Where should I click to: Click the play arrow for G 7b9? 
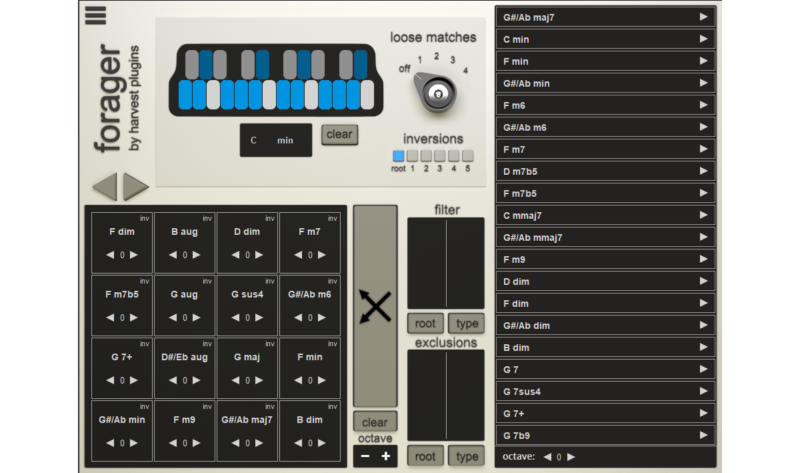point(704,435)
